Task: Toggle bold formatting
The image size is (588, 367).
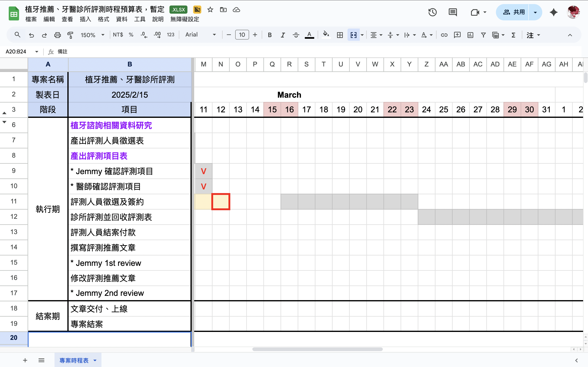Action: click(269, 35)
